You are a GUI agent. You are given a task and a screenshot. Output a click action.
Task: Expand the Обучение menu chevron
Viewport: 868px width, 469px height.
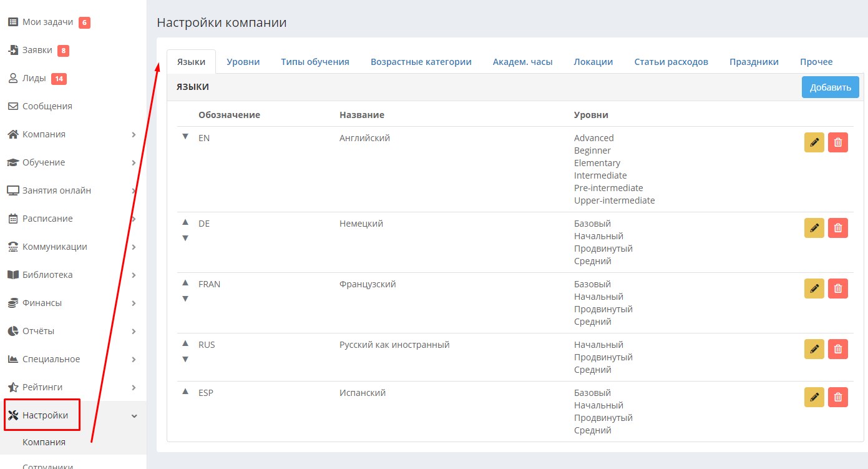pos(134,162)
